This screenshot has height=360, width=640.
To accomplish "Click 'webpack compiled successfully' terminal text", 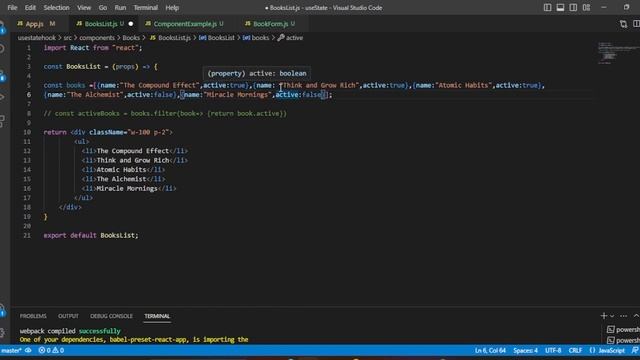I will point(70,331).
